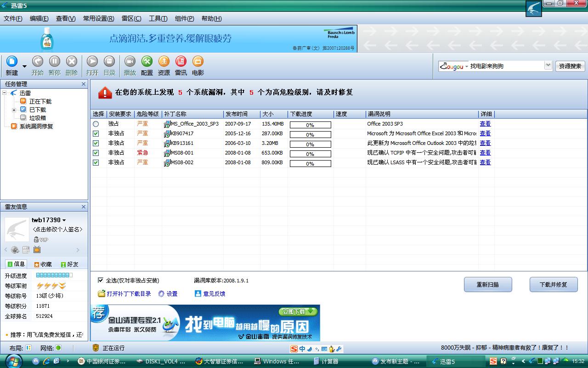588x368 pixels.
Task: Select 系统漏洞修复 in the task tree
Action: click(x=36, y=126)
